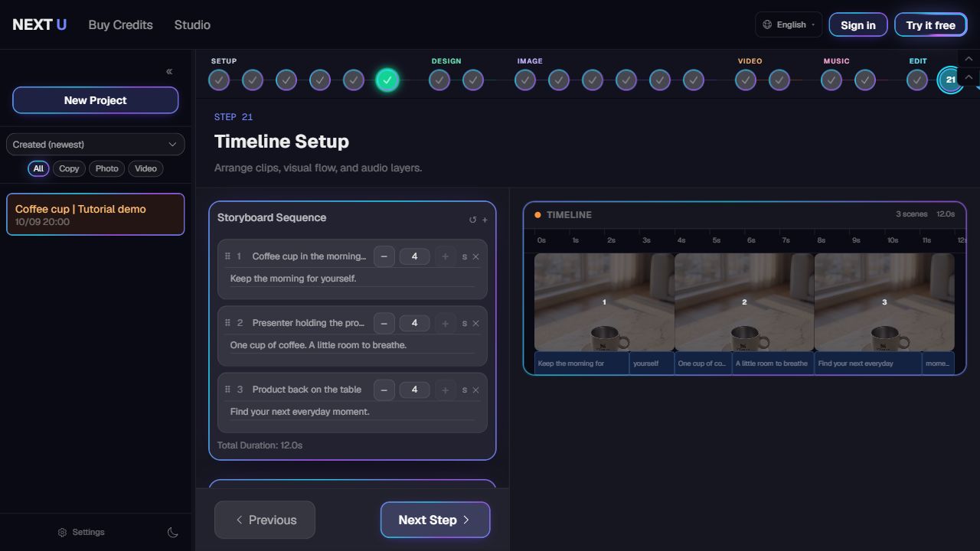Click the upper chevron arrow beside the stepper
The image size is (980, 551).
(969, 59)
